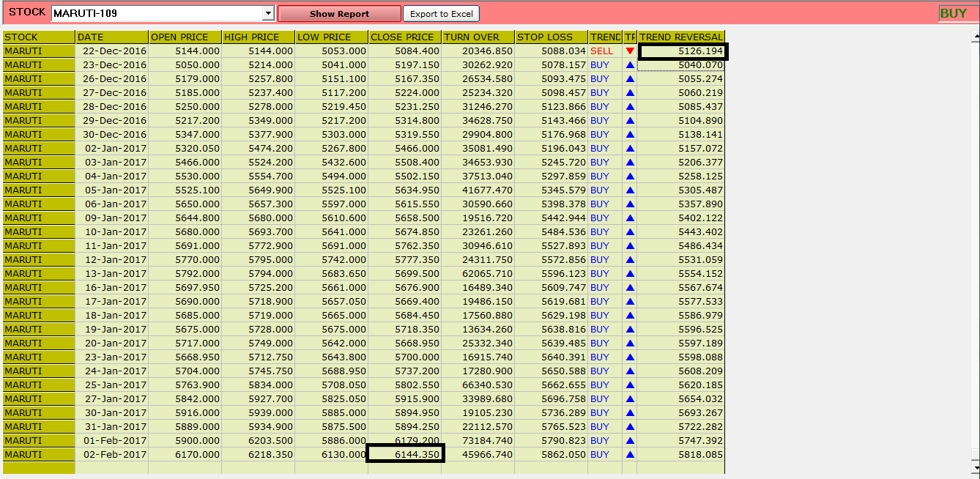
Task: Click the blue up arrow on 03-Jan-2017 row
Action: pos(630,163)
